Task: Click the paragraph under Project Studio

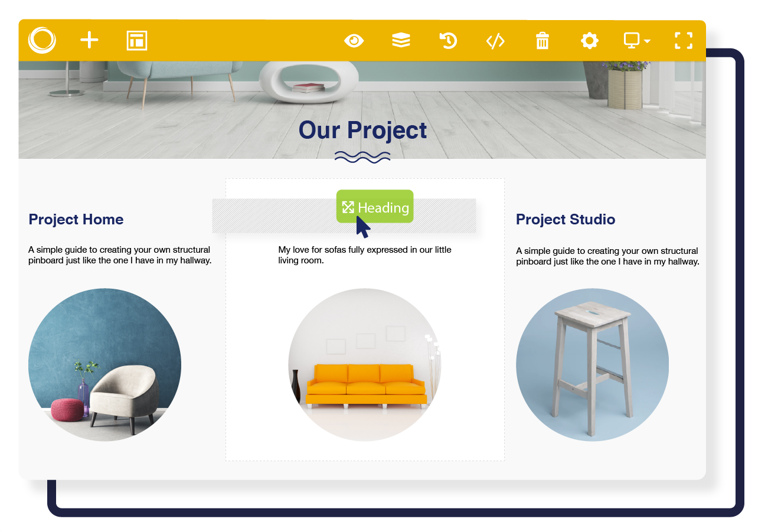Action: [x=607, y=256]
